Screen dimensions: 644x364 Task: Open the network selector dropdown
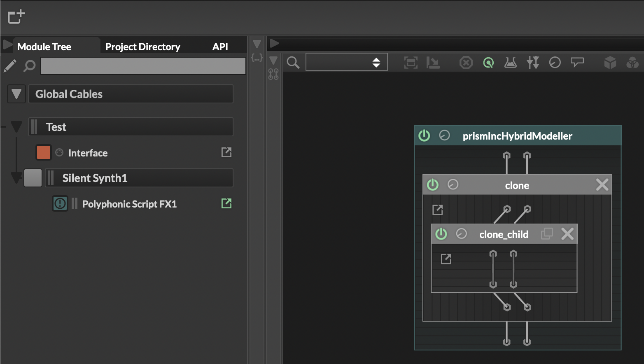click(x=346, y=62)
